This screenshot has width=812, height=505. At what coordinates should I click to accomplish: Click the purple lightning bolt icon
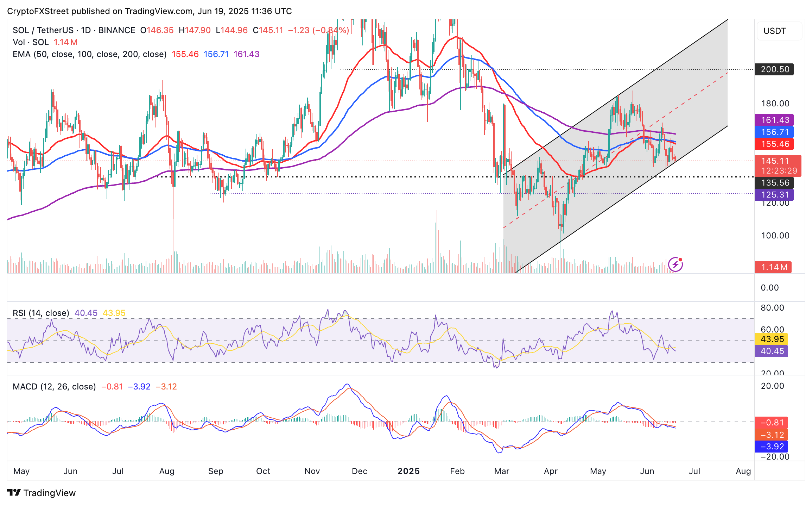click(x=675, y=264)
